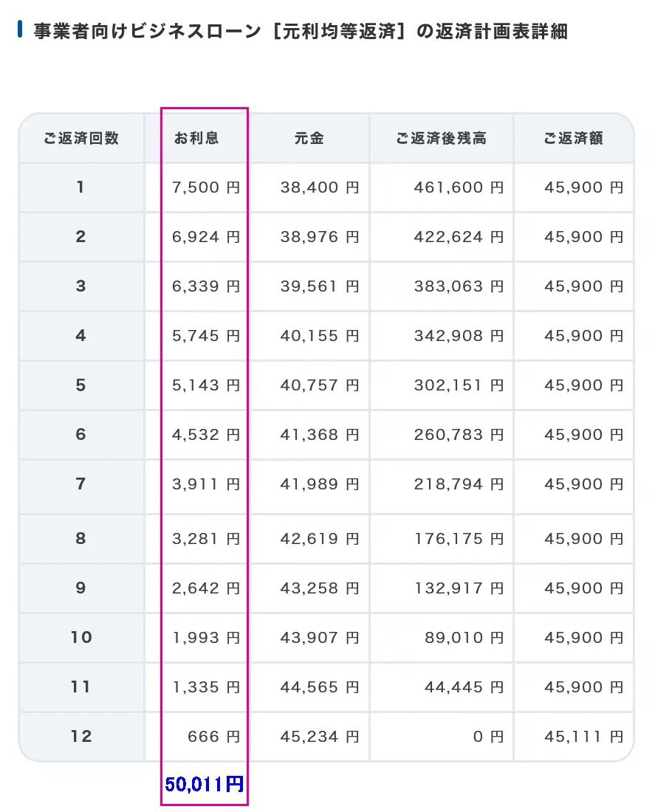The width and height of the screenshot is (669, 812).
Task: Click the 45,234 円 principal cell
Action: click(x=309, y=737)
